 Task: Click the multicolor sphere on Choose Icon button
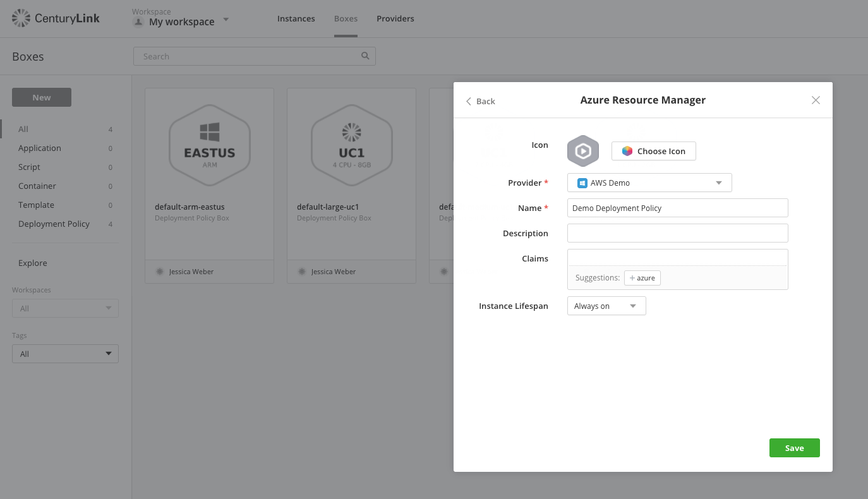point(627,151)
